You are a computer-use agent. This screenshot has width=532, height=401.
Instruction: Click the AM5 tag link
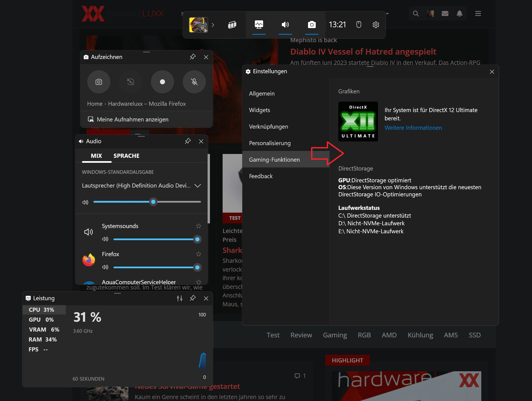click(x=451, y=335)
